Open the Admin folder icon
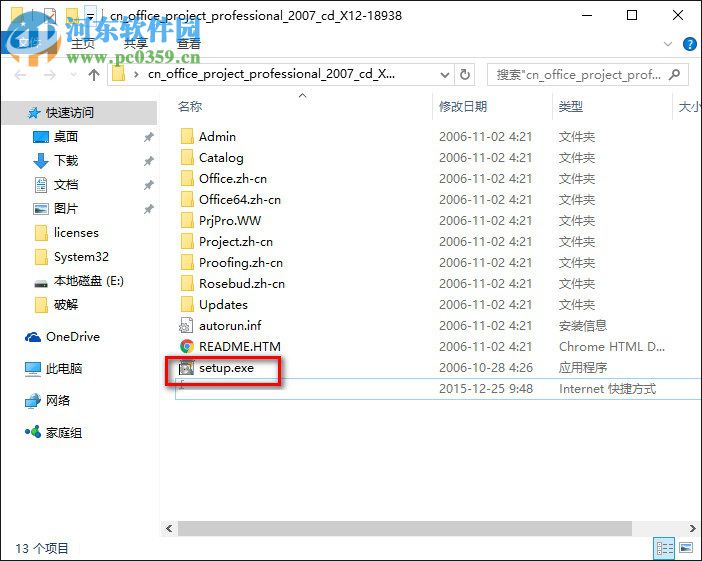Viewport: 702px width, 561px height. point(187,137)
